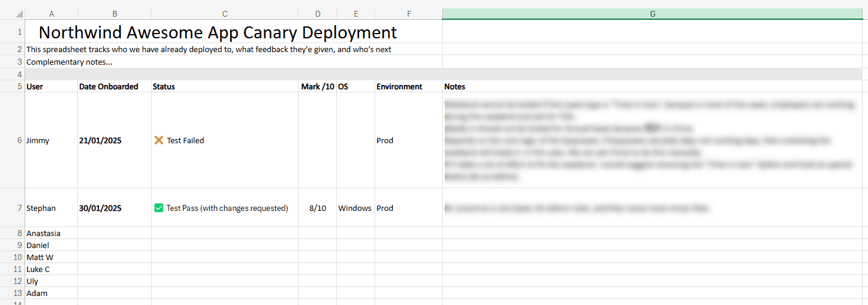This screenshot has height=305, width=868.
Task: Select Jimmy's Prod environment cell
Action: tap(385, 140)
